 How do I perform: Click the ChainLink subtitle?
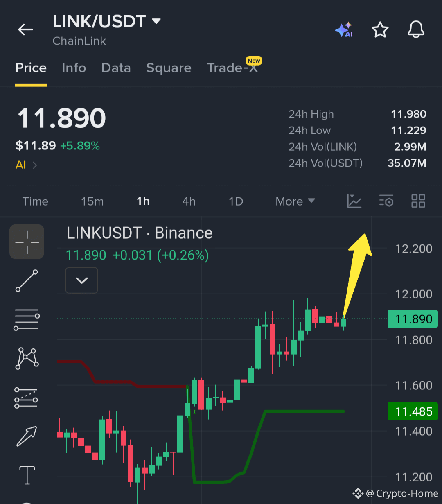(x=79, y=41)
